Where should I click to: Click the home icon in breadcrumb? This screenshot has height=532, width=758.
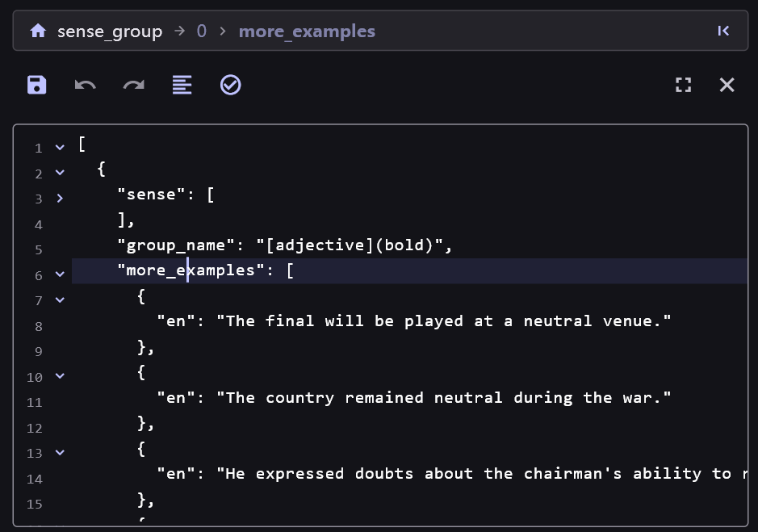point(38,31)
